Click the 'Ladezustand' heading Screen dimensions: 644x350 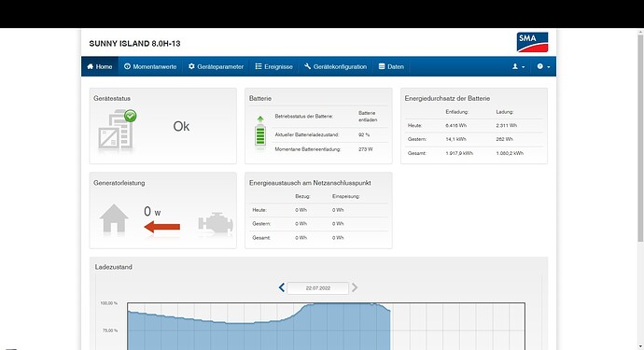pyautogui.click(x=113, y=267)
